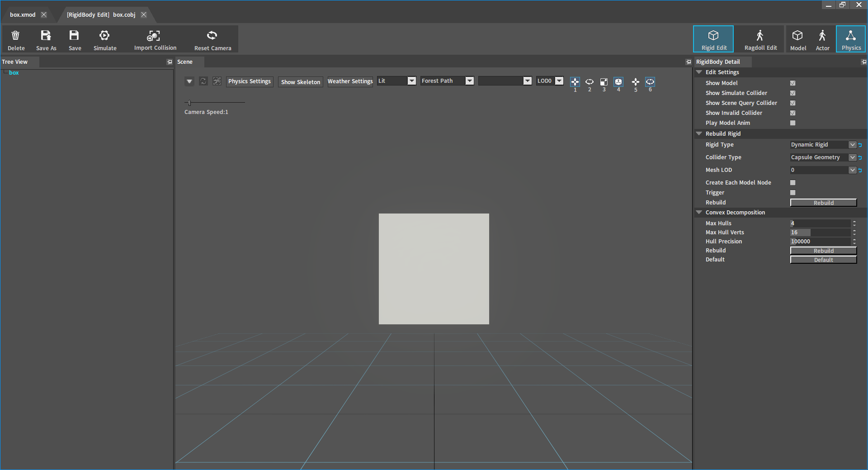Close the box.cobj RigidBody Edit tab
This screenshot has width=868, height=470.
click(x=144, y=14)
